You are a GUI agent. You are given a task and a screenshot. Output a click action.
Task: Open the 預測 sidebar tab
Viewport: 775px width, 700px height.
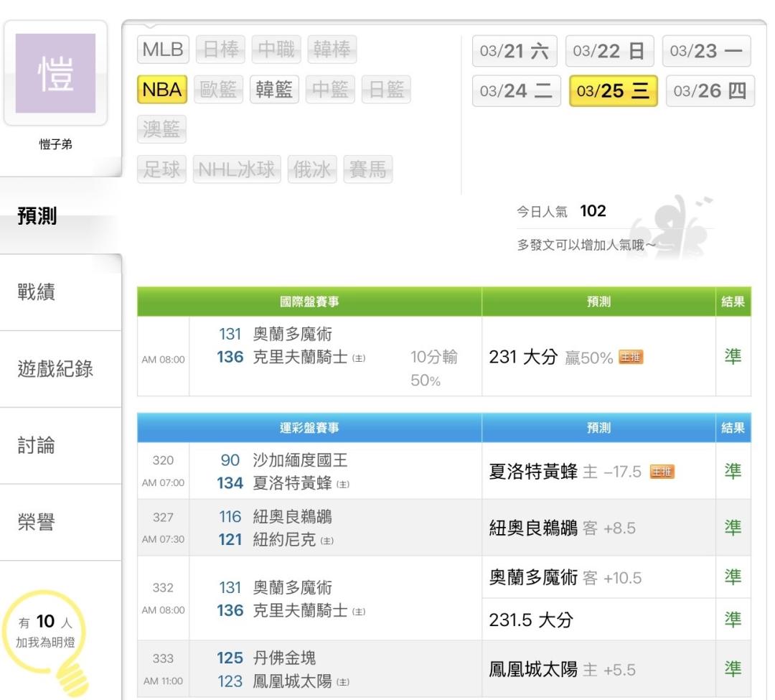pyautogui.click(x=60, y=216)
